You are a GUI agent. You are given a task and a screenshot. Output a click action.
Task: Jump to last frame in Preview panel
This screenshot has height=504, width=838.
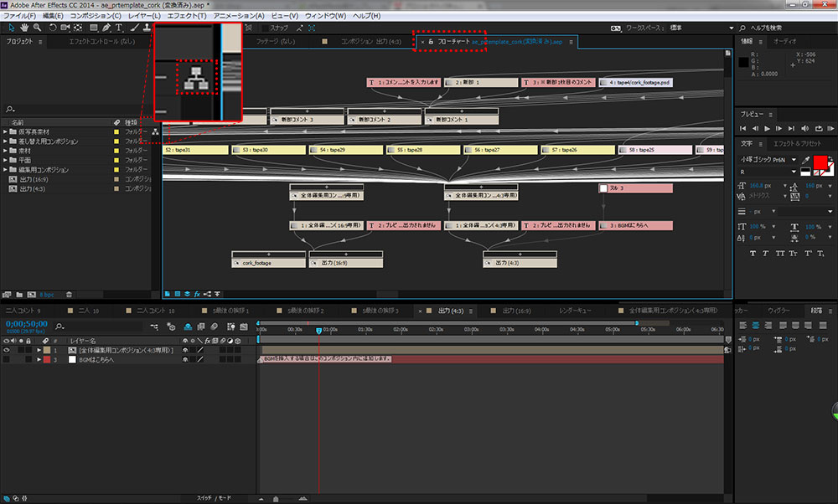792,128
